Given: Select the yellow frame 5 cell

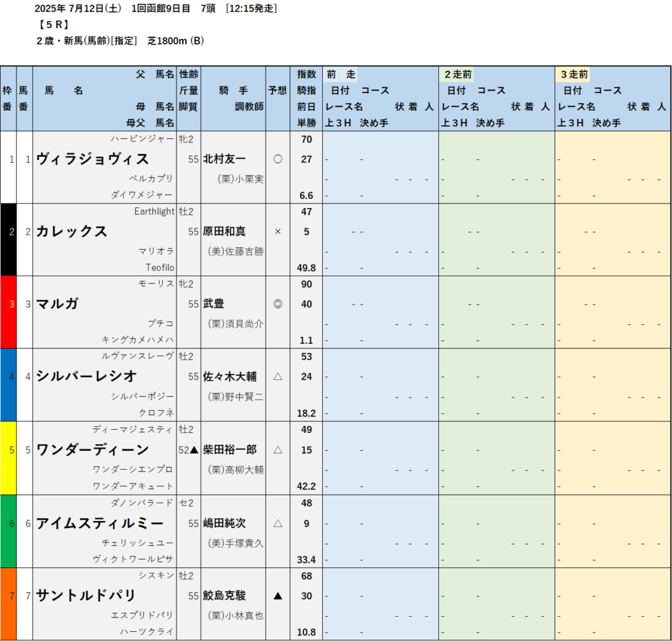Looking at the screenshot, I should pos(9,458).
